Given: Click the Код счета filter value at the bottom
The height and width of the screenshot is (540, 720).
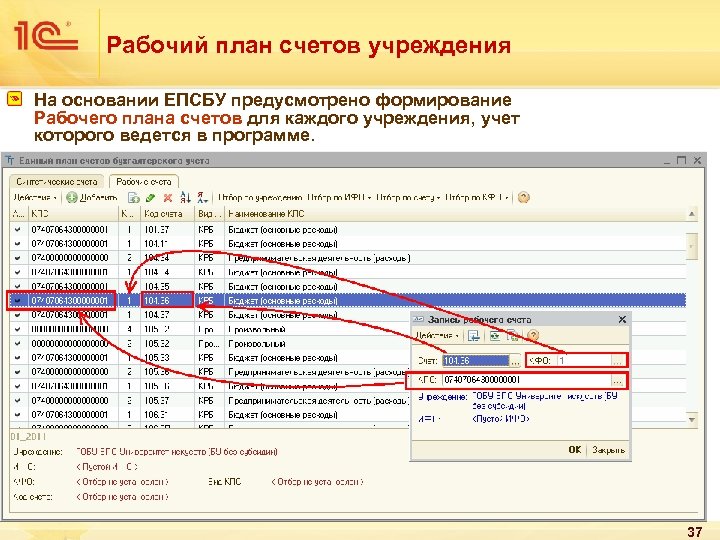Looking at the screenshot, I should [x=122, y=497].
